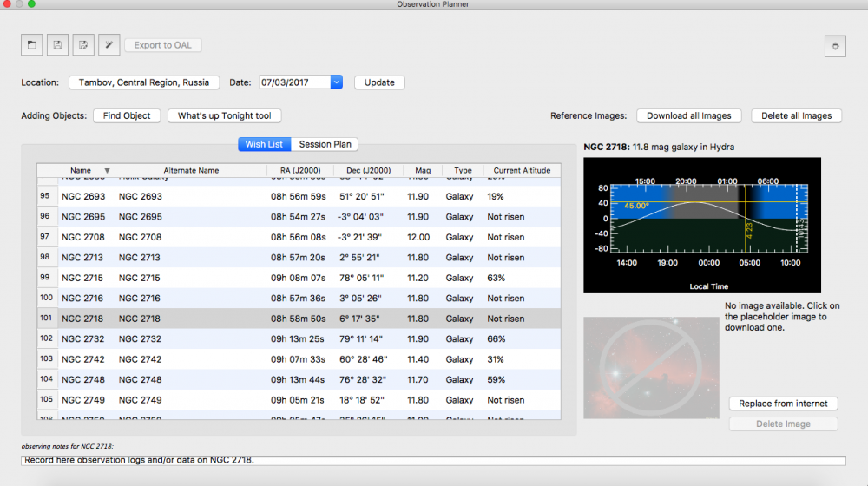
Task: Select row 97 NGC 2708
Action: click(x=299, y=237)
